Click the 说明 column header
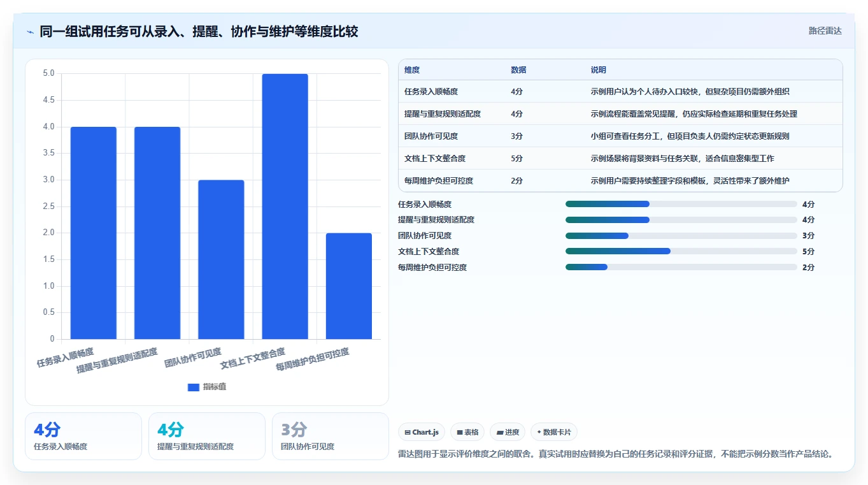 pyautogui.click(x=599, y=70)
